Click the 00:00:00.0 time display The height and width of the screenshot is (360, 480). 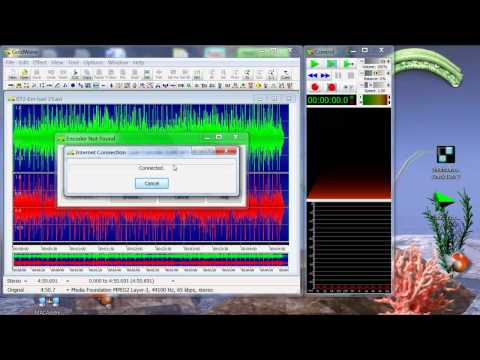[x=331, y=100]
